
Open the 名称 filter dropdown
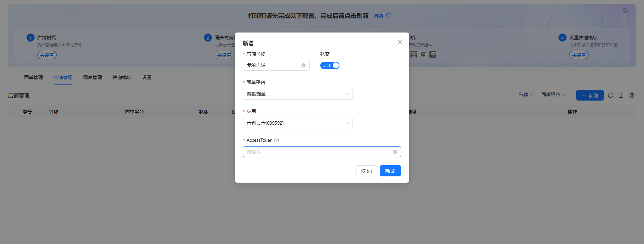[526, 95]
